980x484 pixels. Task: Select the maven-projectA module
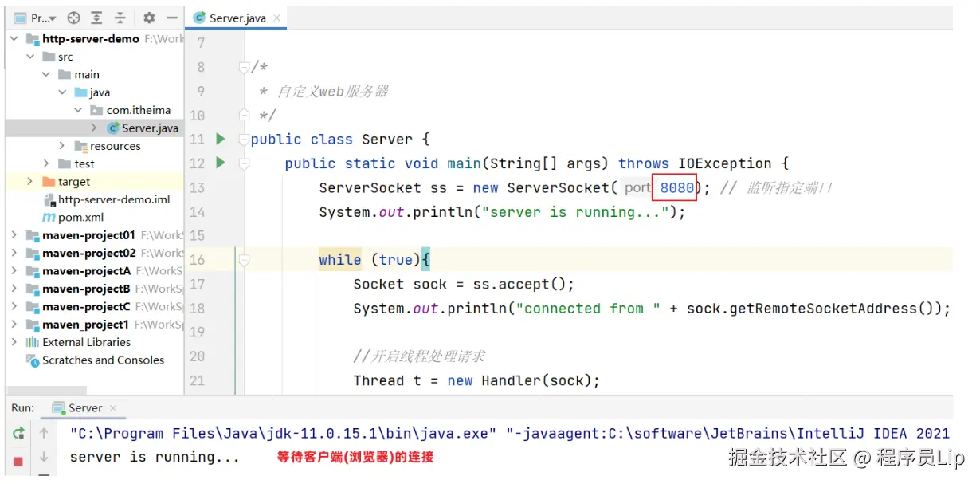[86, 271]
